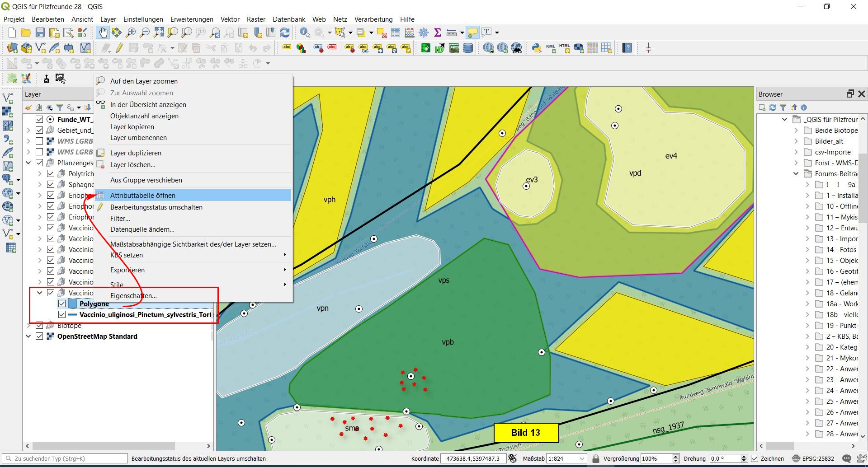Toggle the Zeichnen render checkbox

(755, 458)
